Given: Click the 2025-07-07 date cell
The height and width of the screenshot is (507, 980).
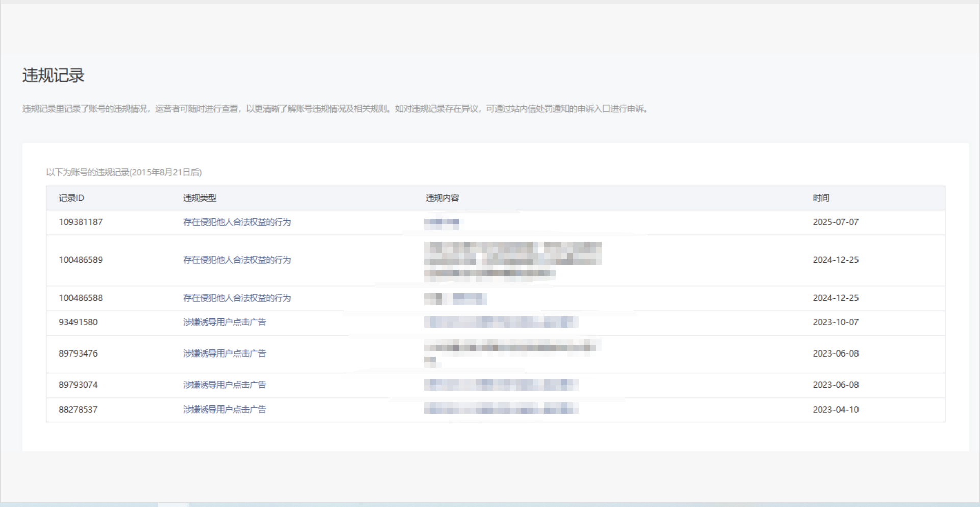Looking at the screenshot, I should coord(836,222).
